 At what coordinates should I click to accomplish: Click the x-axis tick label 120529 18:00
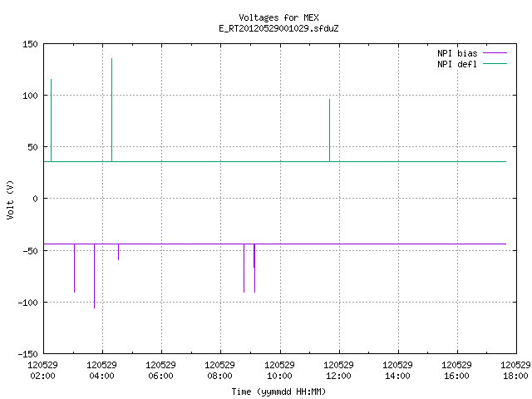pyautogui.click(x=515, y=371)
